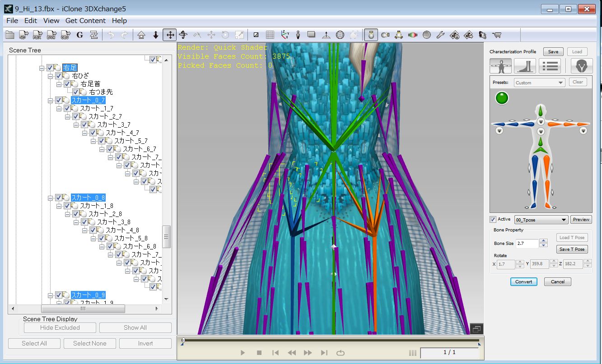Click the floor plane toolbar icon
Viewport: 602px width, 364px height.
click(x=312, y=35)
